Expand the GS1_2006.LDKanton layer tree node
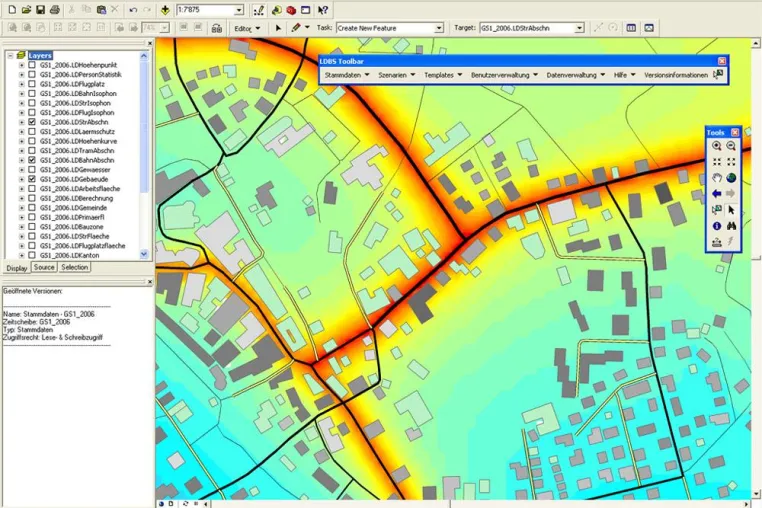The image size is (762, 508). pyautogui.click(x=21, y=255)
